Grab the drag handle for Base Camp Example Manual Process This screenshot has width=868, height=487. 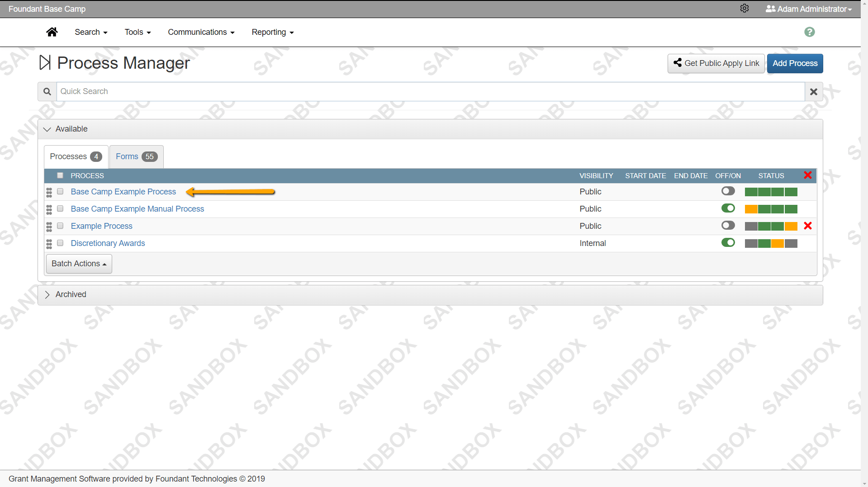(49, 209)
